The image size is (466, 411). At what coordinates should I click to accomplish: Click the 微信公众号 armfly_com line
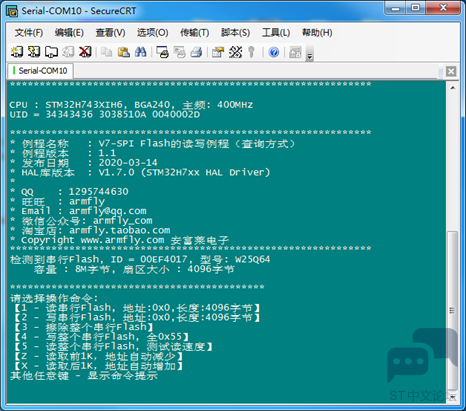tap(81, 221)
